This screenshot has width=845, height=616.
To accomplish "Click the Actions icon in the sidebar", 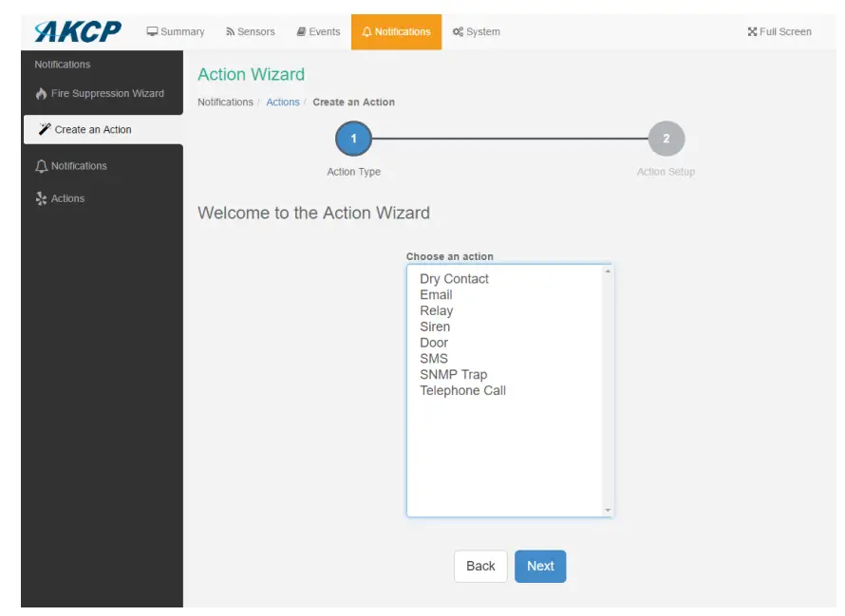I will [x=42, y=199].
